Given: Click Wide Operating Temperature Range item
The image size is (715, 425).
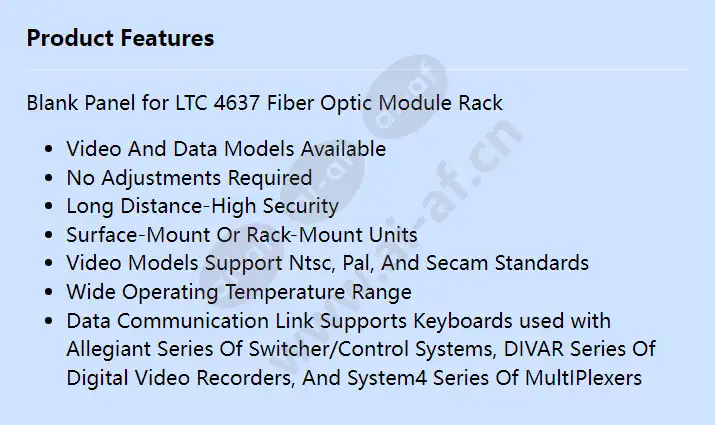Looking at the screenshot, I should click(x=239, y=292).
